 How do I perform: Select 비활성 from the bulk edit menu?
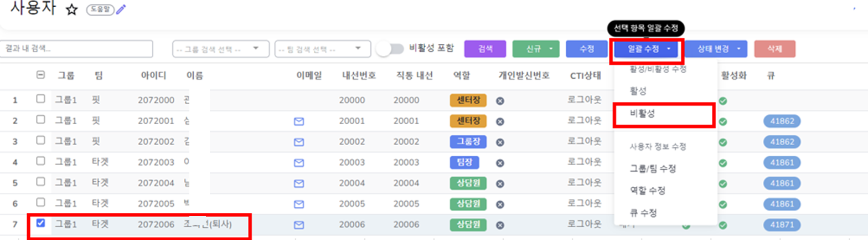642,113
